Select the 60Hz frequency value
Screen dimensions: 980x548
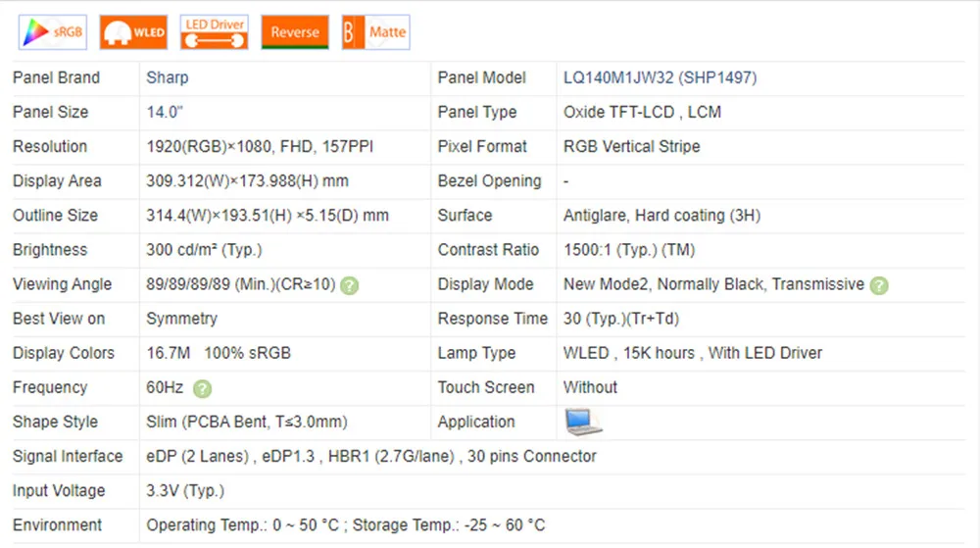[x=165, y=387]
